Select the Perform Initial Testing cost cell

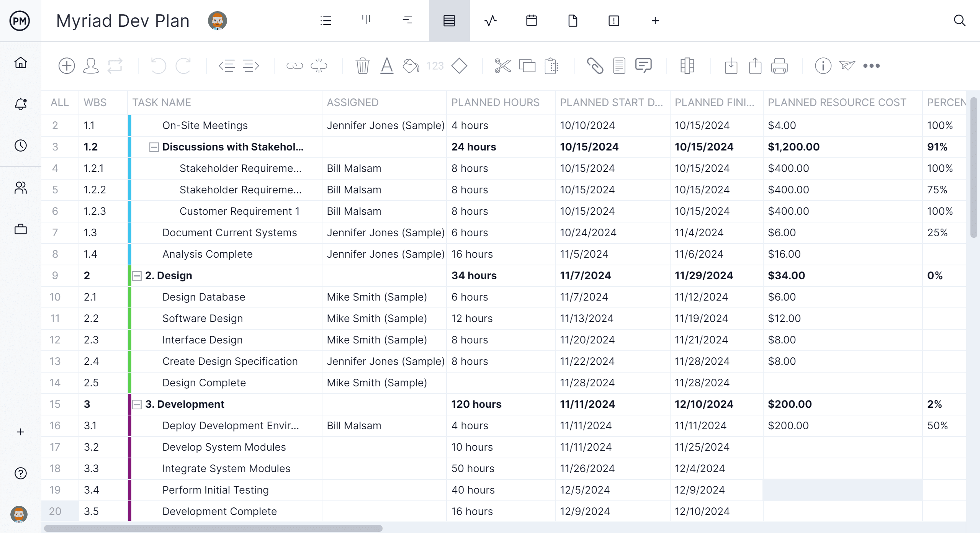(842, 490)
